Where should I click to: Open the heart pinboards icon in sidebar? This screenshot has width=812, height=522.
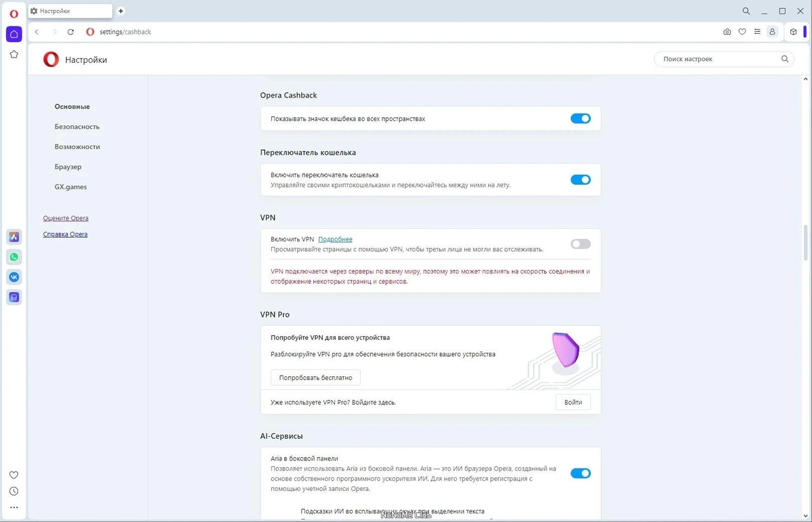pos(14,475)
